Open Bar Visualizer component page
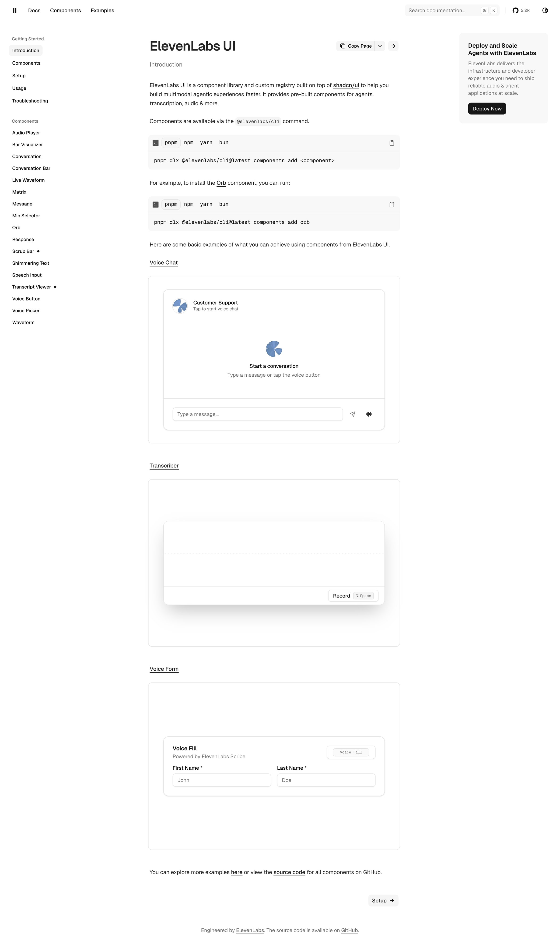The width and height of the screenshot is (560, 948). point(28,145)
